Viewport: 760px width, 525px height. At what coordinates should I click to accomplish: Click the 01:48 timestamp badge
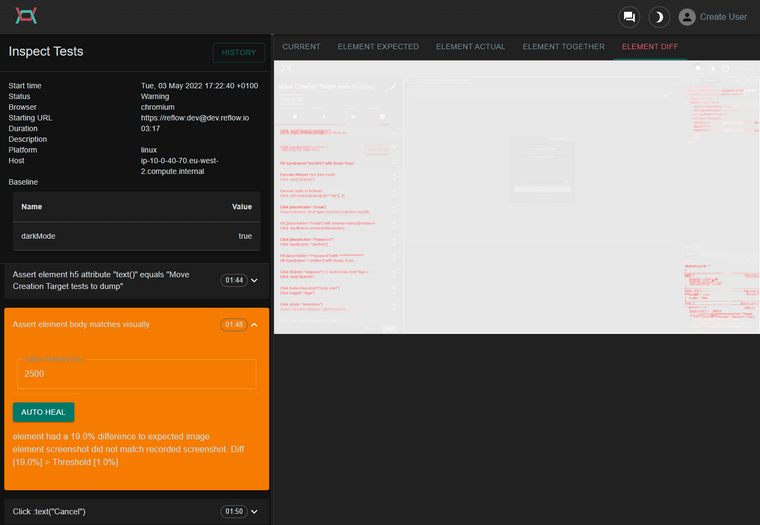click(234, 325)
